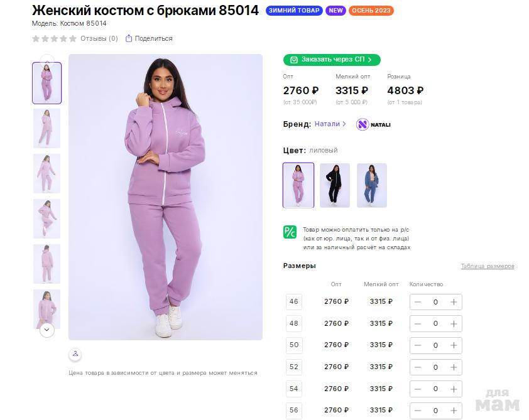The image size is (529, 420).
Task: Click the size 50 label box
Action: pyautogui.click(x=294, y=345)
